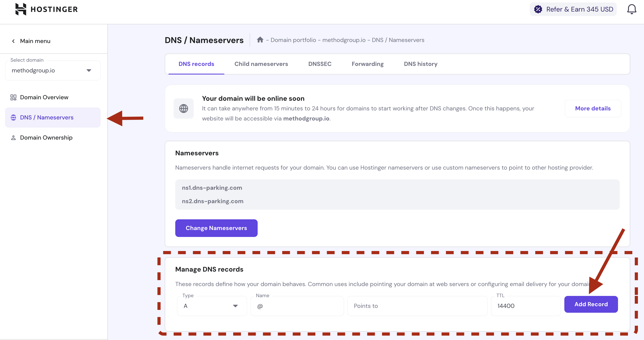Screen dimensions: 644x340
Task: Open the record Type dropdown
Action: pos(212,306)
